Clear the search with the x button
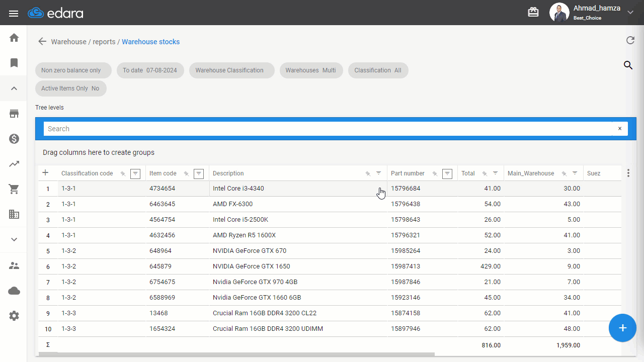Viewport: 644px width, 362px height. pos(620,129)
